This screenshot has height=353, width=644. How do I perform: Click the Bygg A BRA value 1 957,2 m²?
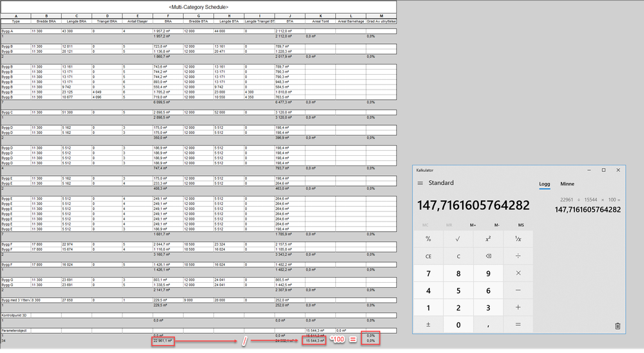click(x=168, y=31)
